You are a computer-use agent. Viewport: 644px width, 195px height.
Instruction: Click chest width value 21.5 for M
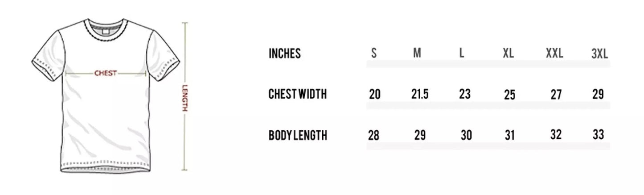[419, 95]
